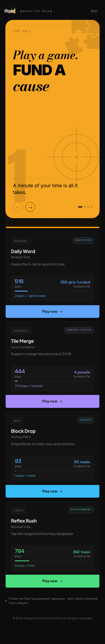Select the Gender Justice category tag
The width and height of the screenshot is (105, 644).
[79, 330]
